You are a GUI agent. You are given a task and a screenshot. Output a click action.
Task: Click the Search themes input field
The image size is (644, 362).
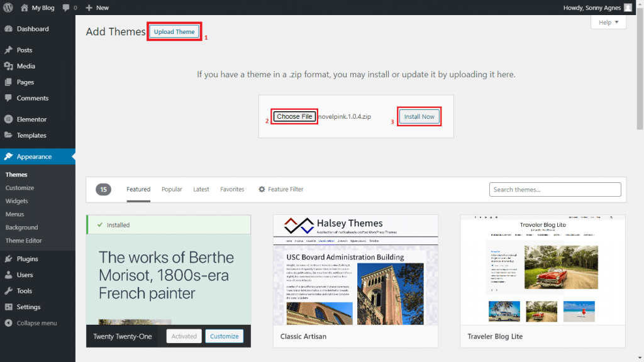pyautogui.click(x=555, y=189)
